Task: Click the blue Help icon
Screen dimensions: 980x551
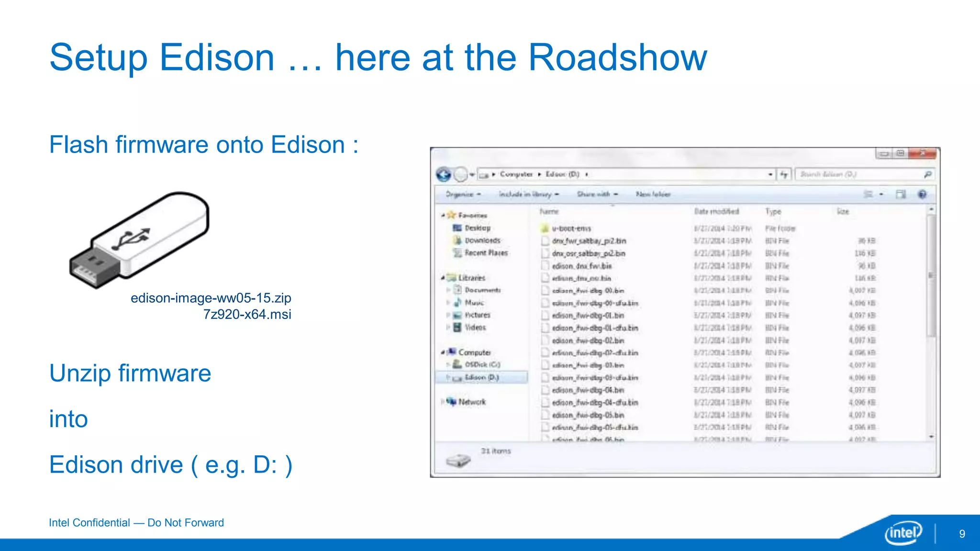Action: pos(922,194)
